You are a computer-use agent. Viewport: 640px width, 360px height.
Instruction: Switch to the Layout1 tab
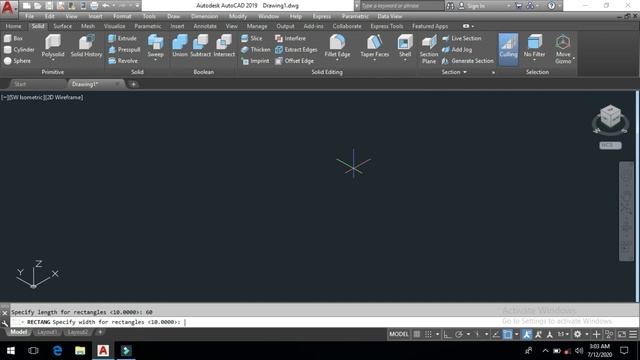pos(47,332)
